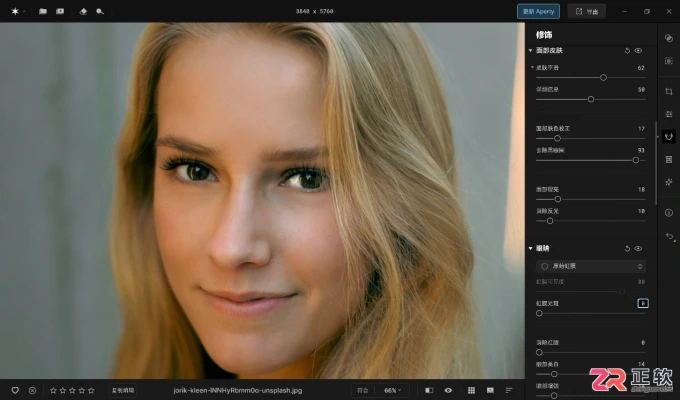Viewport: 680px width, 400px height.
Task: Click the 符合 fit-to-screen button
Action: coord(363,390)
